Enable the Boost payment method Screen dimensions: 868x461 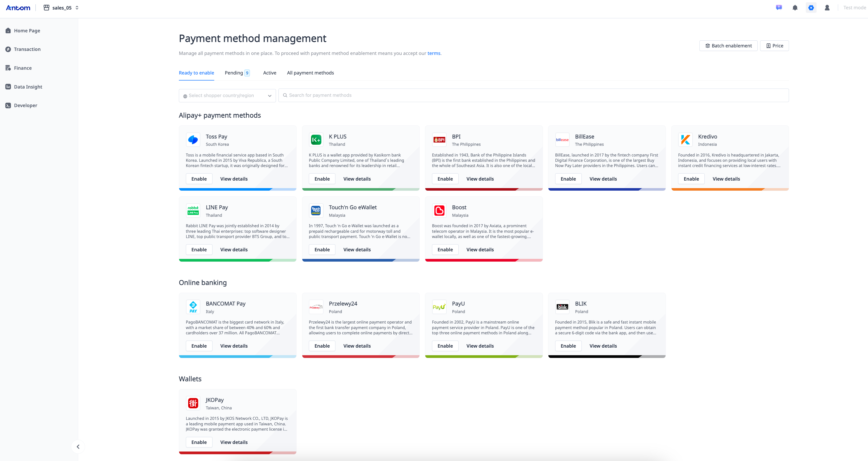coord(445,250)
